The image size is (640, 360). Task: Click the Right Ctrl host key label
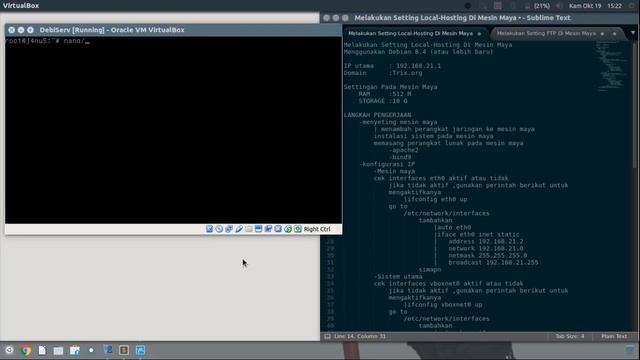pyautogui.click(x=317, y=229)
